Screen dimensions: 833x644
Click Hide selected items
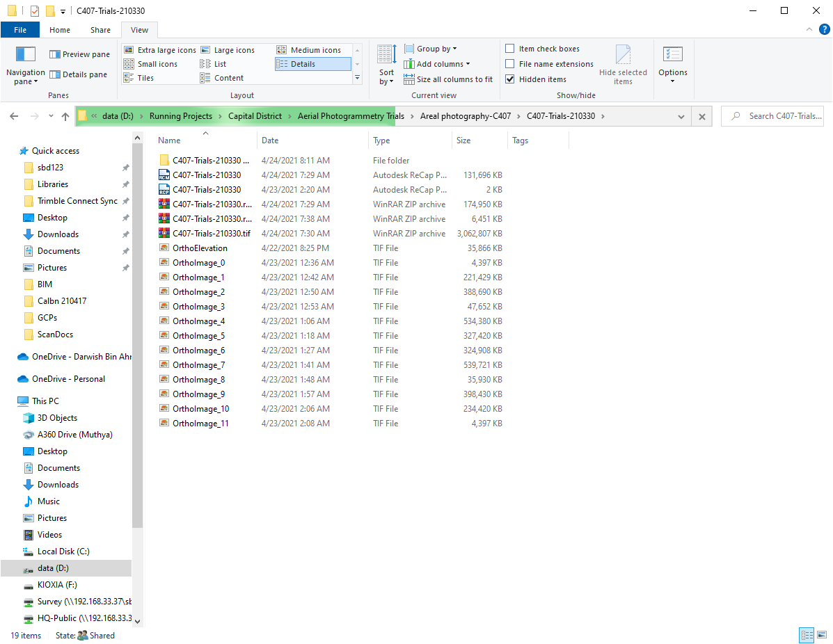point(623,65)
